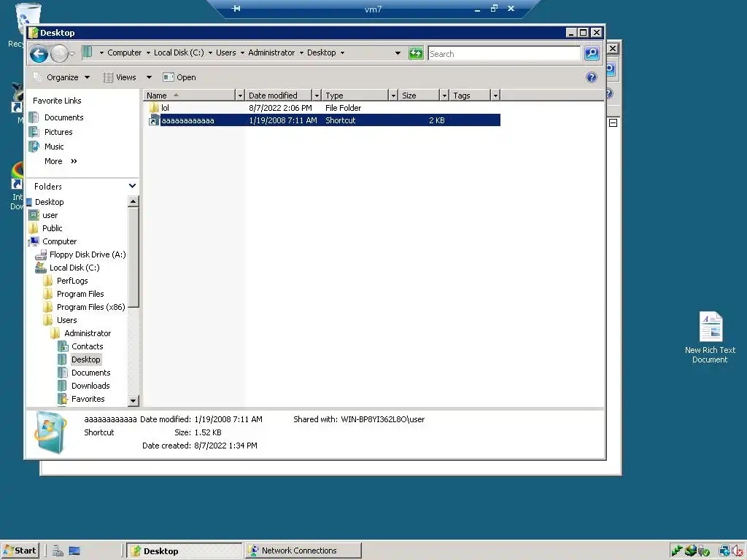The height and width of the screenshot is (560, 747).
Task: Click the green Refresh button in address bar
Action: click(x=416, y=53)
